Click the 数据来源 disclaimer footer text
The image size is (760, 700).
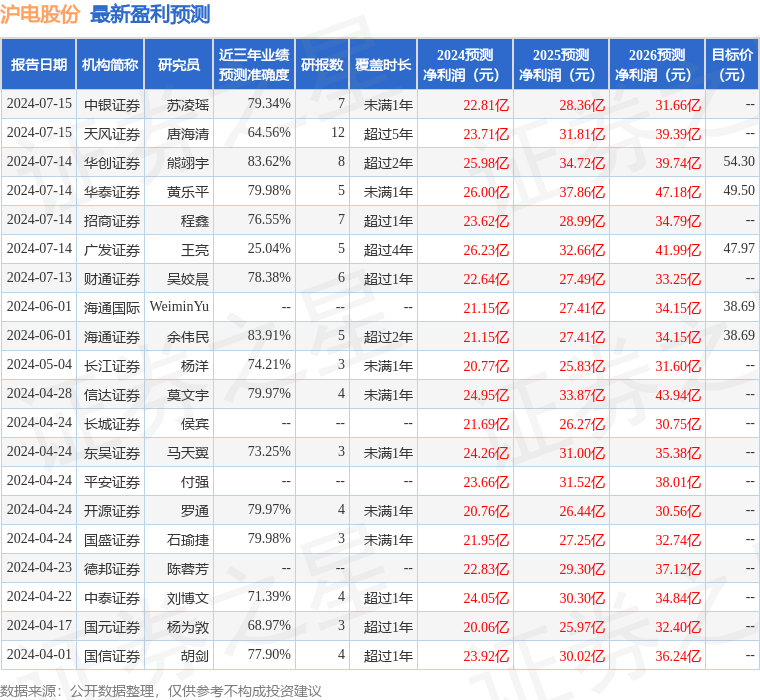(160, 691)
